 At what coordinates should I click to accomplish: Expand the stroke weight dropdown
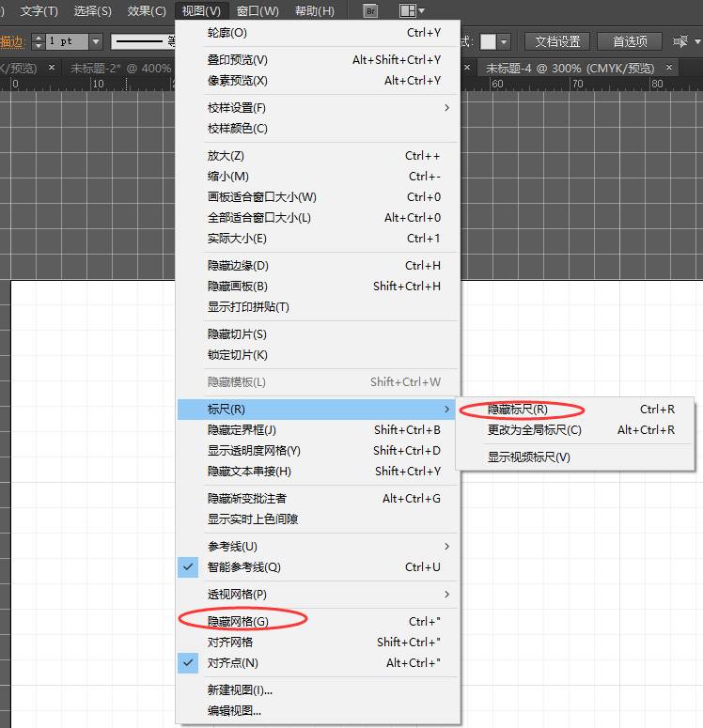pyautogui.click(x=95, y=41)
